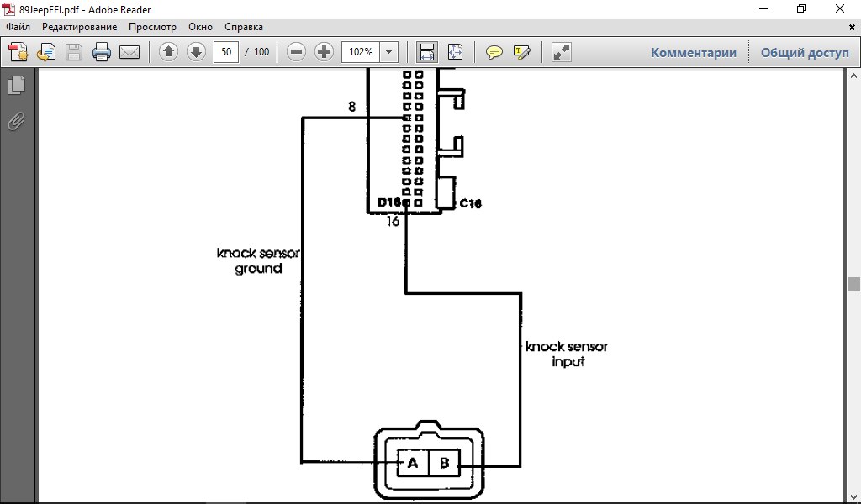Click the page number input field
Image resolution: width=861 pixels, height=504 pixels.
pos(225,52)
